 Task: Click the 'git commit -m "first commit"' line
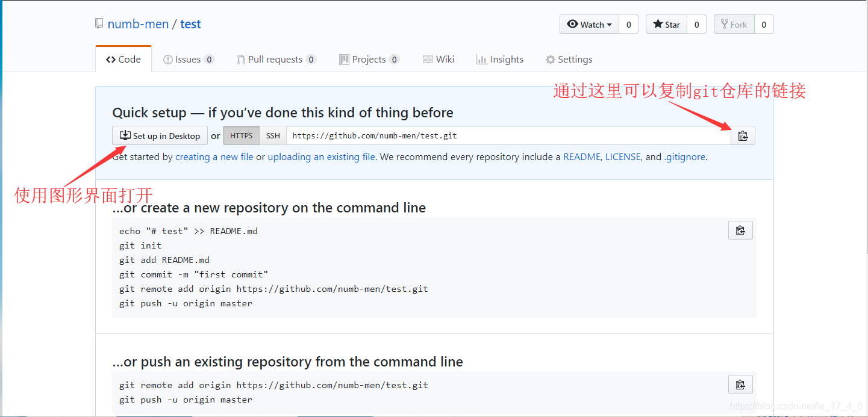pyautogui.click(x=193, y=274)
